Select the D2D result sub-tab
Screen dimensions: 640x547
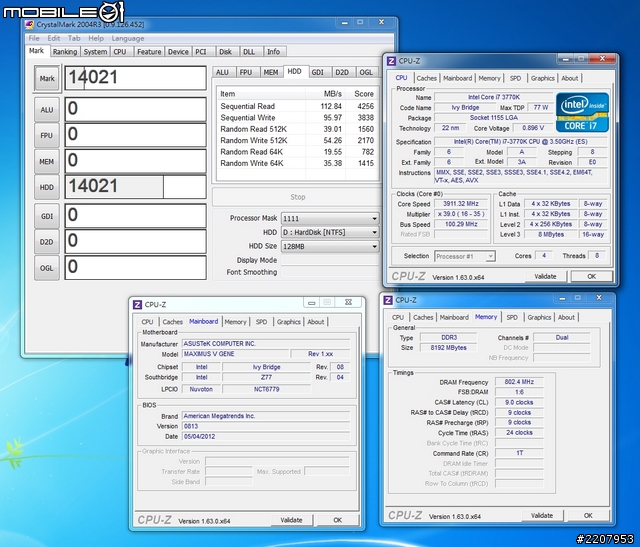coord(342,72)
